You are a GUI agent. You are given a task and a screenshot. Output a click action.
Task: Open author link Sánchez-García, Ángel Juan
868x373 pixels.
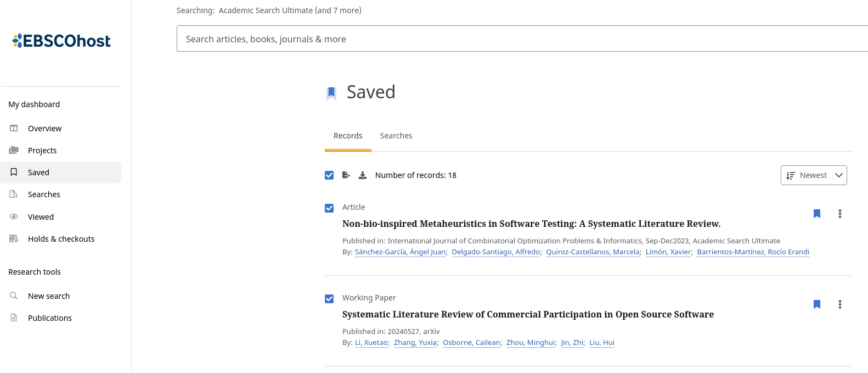tap(401, 252)
